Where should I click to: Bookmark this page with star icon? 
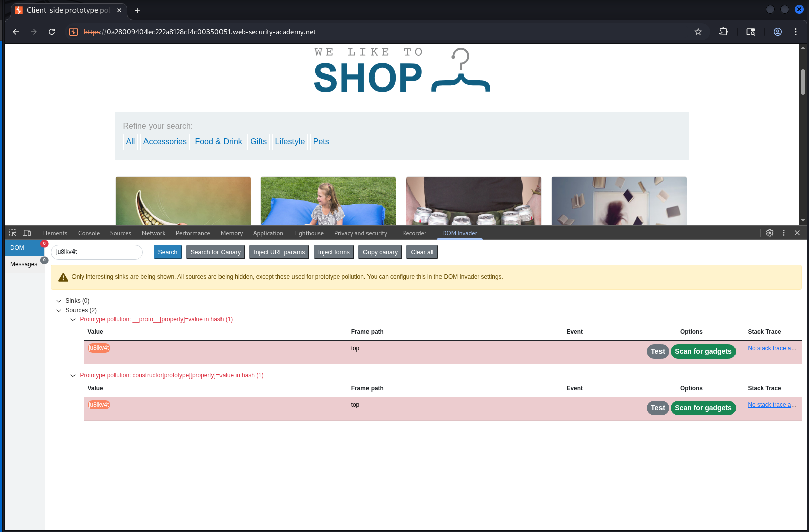698,32
